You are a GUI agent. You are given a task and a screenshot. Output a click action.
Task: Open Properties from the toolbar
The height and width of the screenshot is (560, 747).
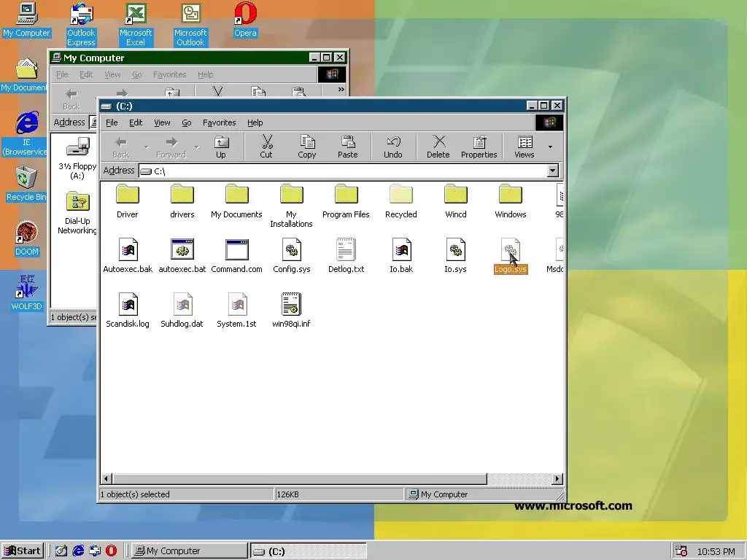point(479,147)
